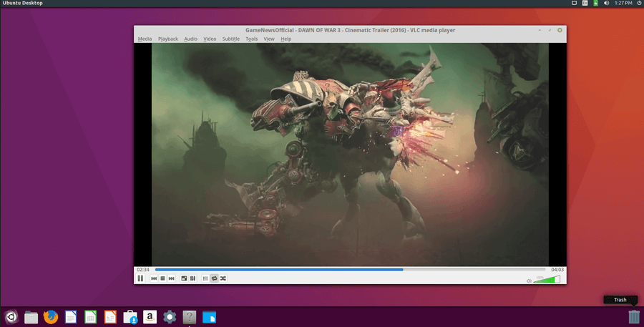Click the elapsed time 02:34 label
The image size is (644, 327).
pos(143,270)
